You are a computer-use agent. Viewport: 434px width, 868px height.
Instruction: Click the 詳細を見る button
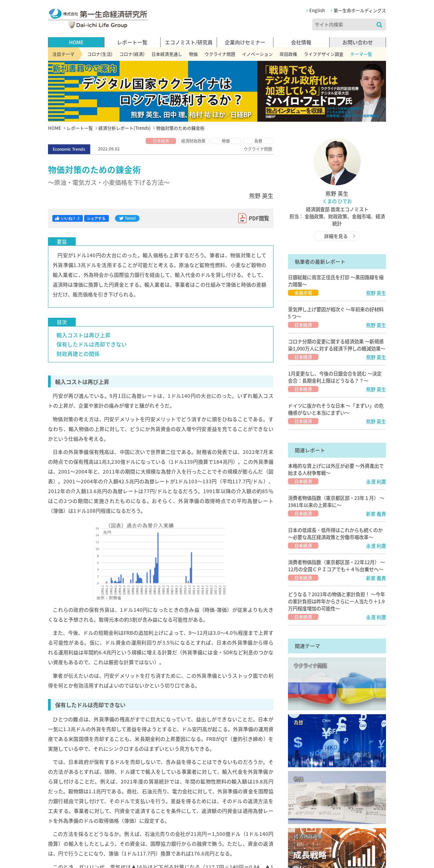point(337,236)
